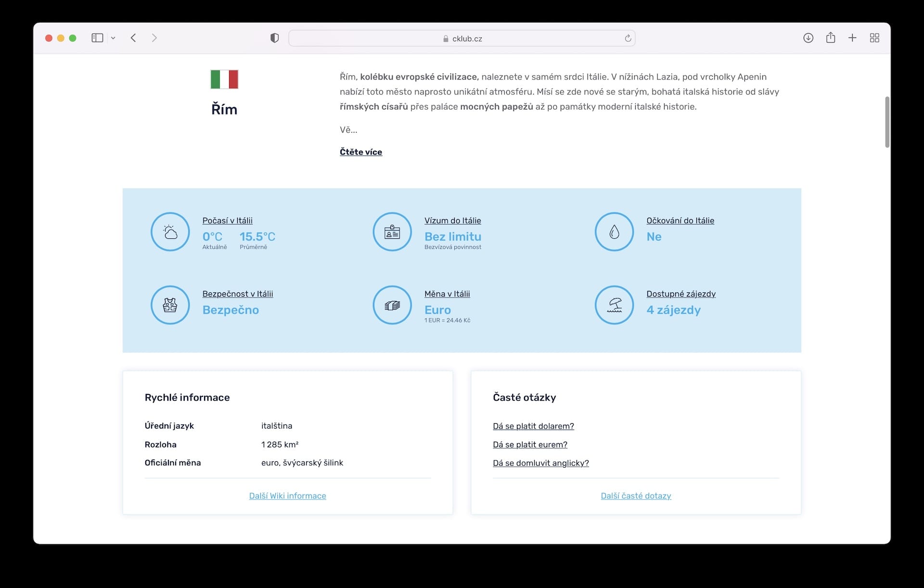Screen dimensions: 924x588
Task: Open Další Wiki informace link
Action: [287, 496]
